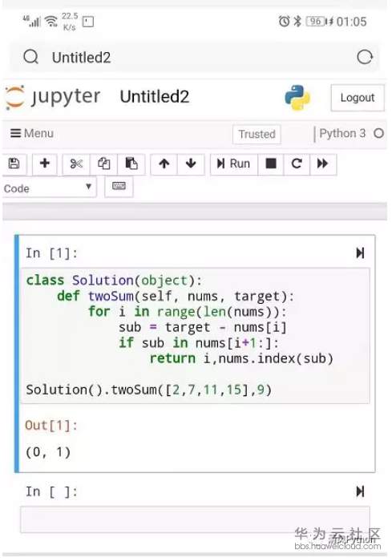Click the 'if sub in nums[i+1:]' line
392x558 pixels.
coord(199,343)
